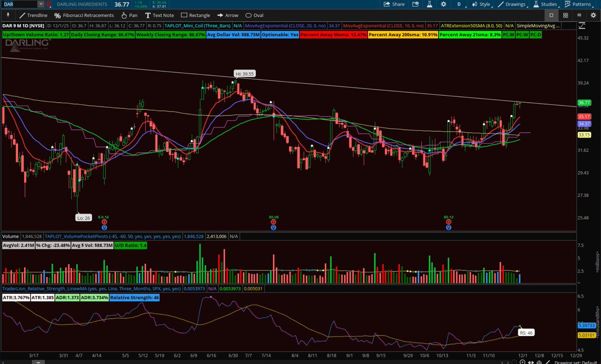Activate the Pan hand tool

pyautogui.click(x=129, y=16)
